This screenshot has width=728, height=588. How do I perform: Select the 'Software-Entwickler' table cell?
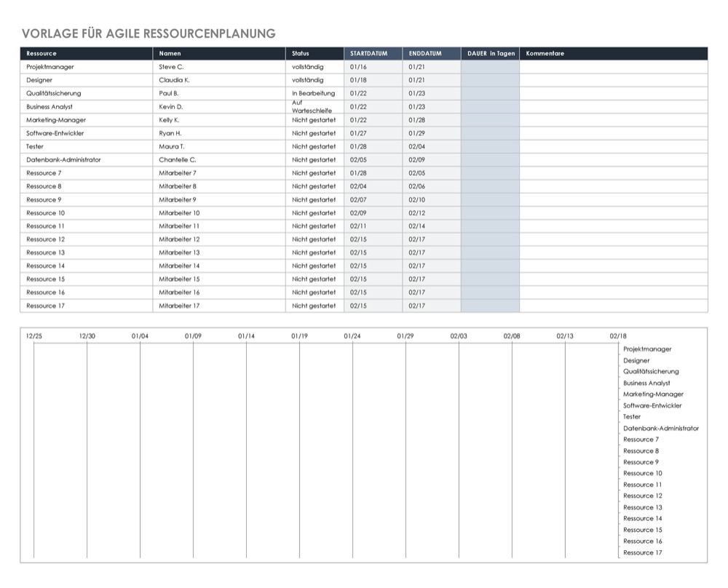tap(87, 133)
